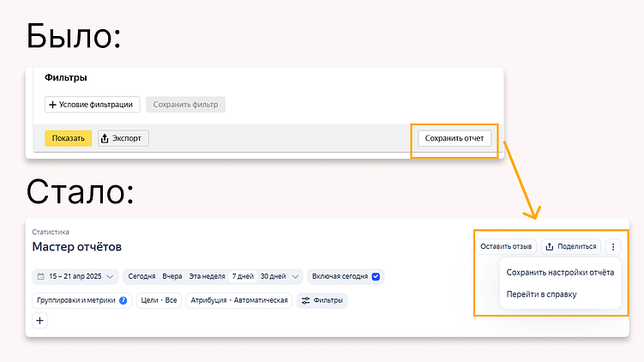The image size is (644, 362).
Task: Click the greyed 'Сохранить фильтр' button
Action: click(x=185, y=105)
